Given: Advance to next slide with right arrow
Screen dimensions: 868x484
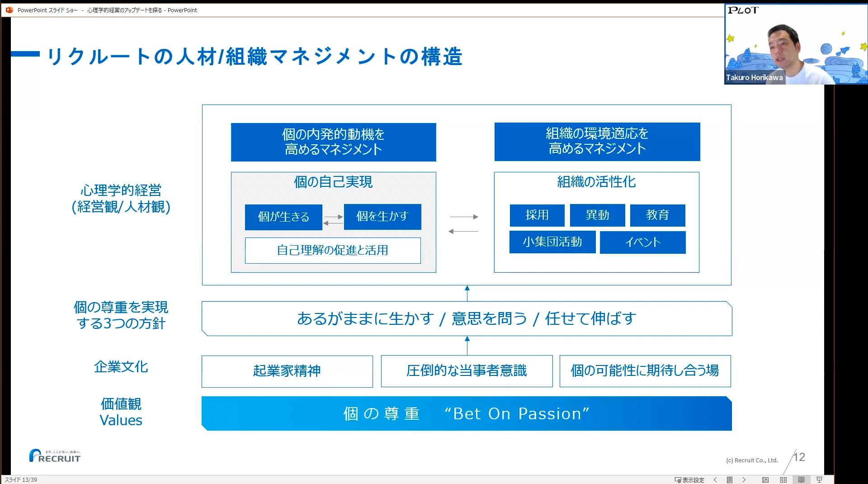Looking at the screenshot, I should [x=744, y=480].
